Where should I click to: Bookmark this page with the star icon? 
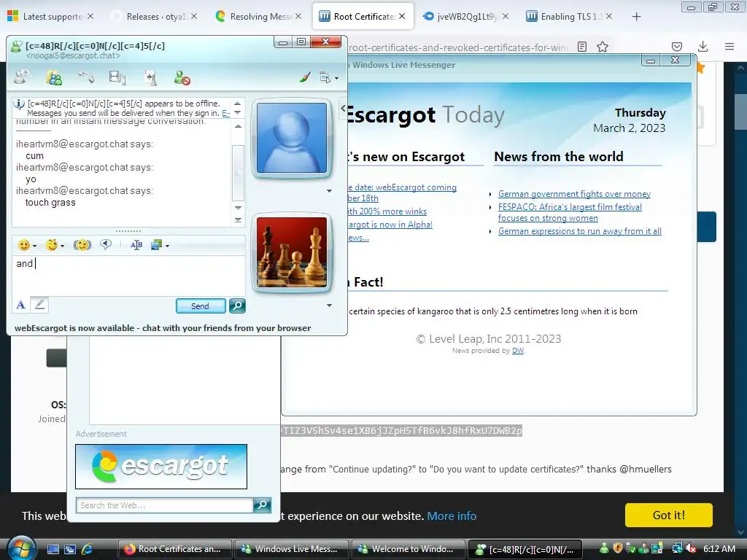(x=603, y=47)
